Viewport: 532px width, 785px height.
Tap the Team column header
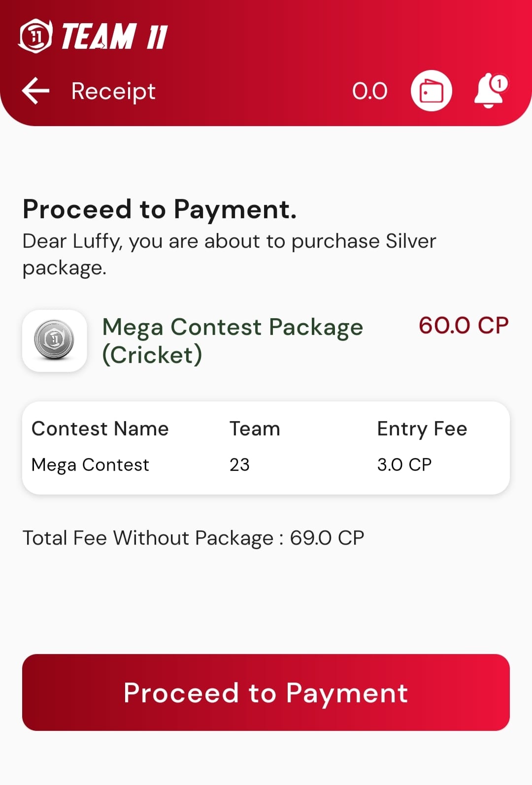click(255, 428)
